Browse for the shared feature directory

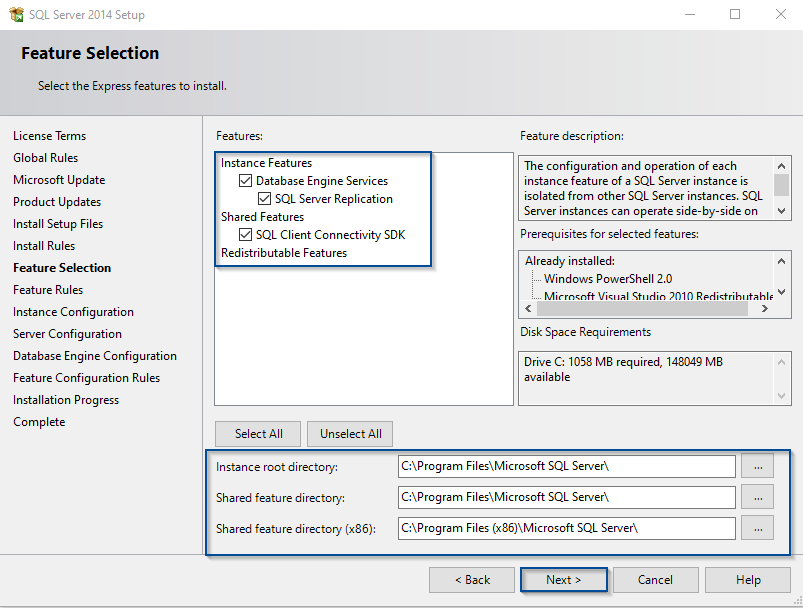coord(759,497)
